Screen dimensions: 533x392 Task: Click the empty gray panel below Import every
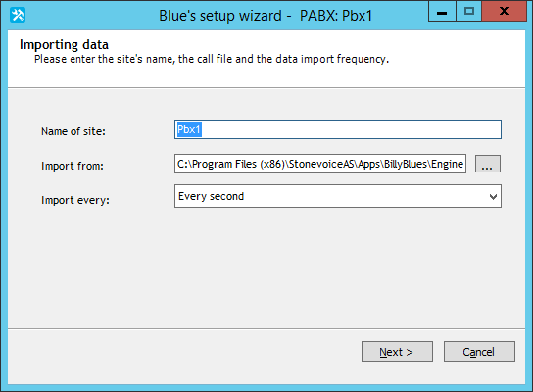(266, 269)
